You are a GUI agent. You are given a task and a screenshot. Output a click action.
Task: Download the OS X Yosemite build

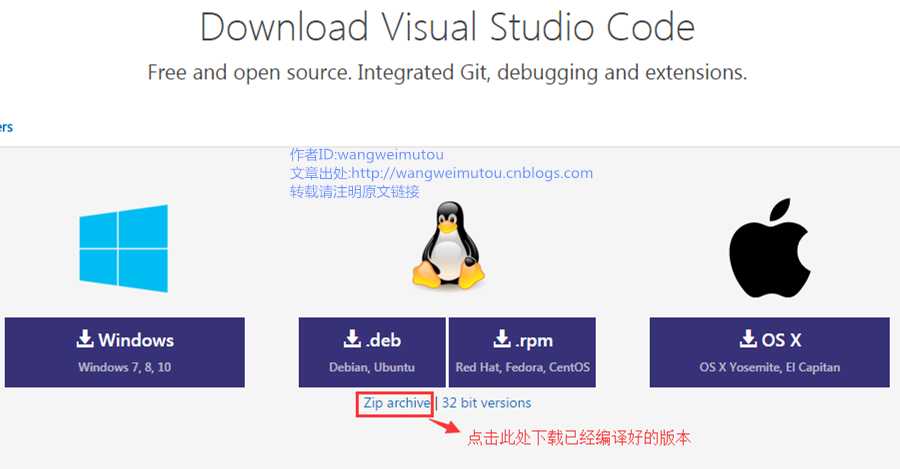tap(770, 352)
